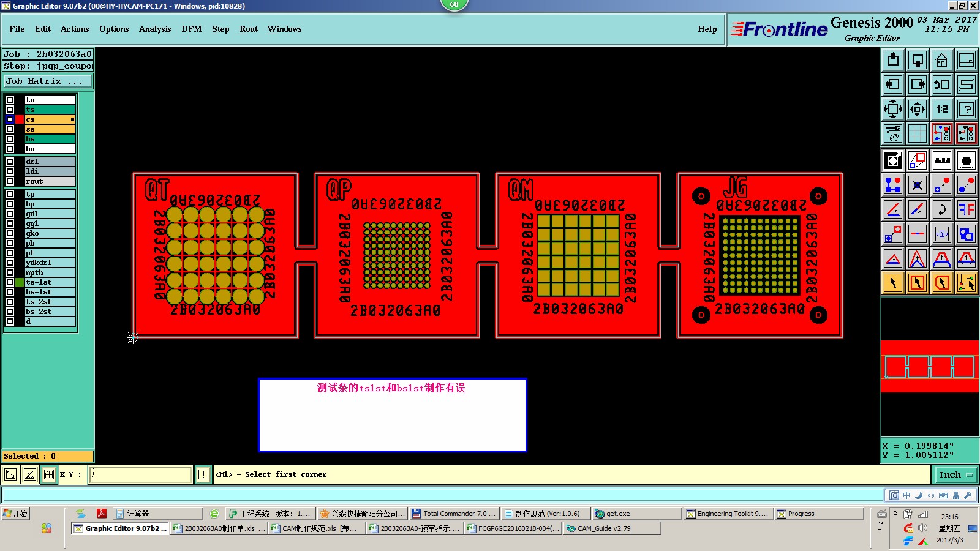Screen dimensions: 980x551
Task: Click the black octagon feature selection icon
Action: (x=967, y=160)
